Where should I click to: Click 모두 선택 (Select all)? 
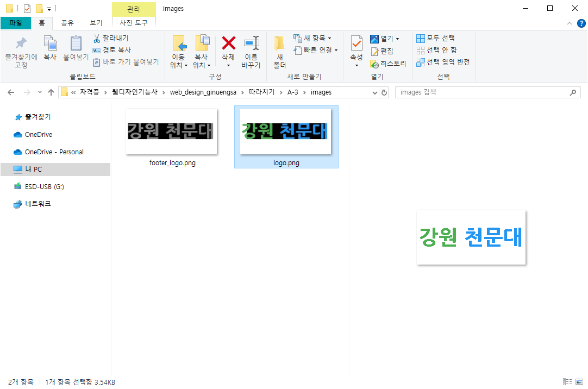click(x=436, y=38)
